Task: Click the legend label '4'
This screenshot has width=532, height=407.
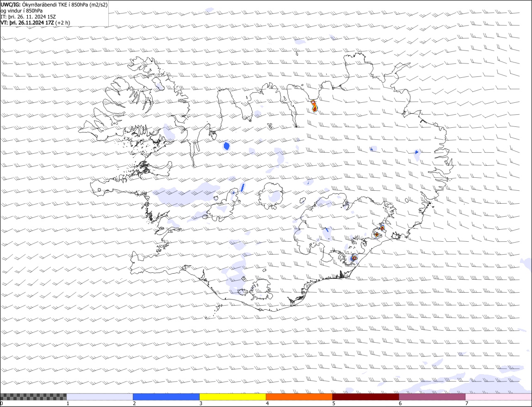Action: click(x=267, y=404)
